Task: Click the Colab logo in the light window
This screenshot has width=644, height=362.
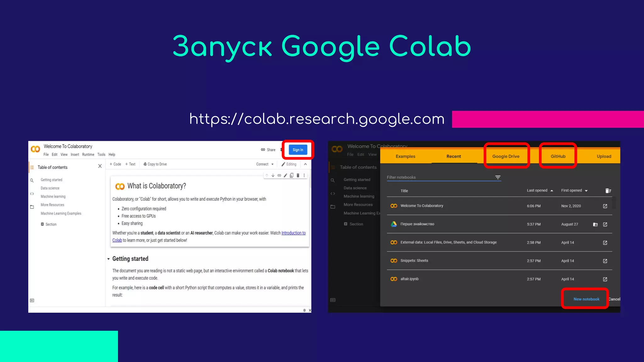Action: coord(35,149)
